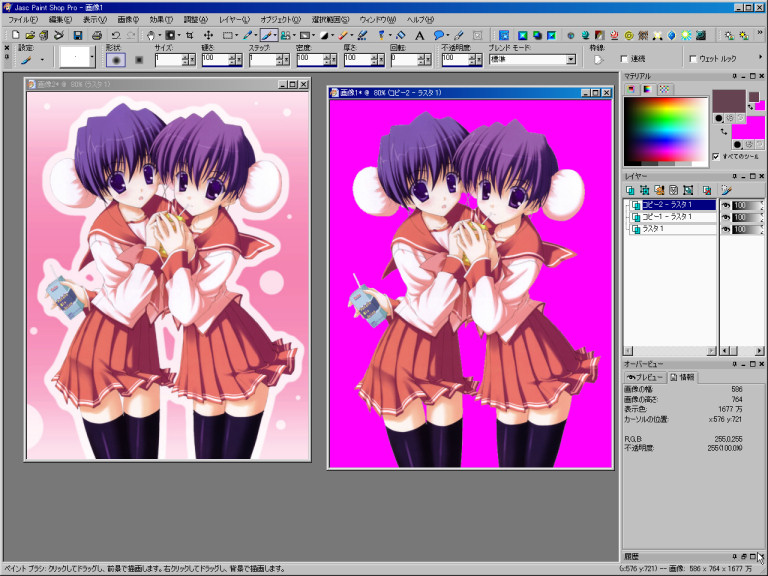Open the レイヤー(L) menu
The width and height of the screenshot is (768, 576).
click(234, 20)
